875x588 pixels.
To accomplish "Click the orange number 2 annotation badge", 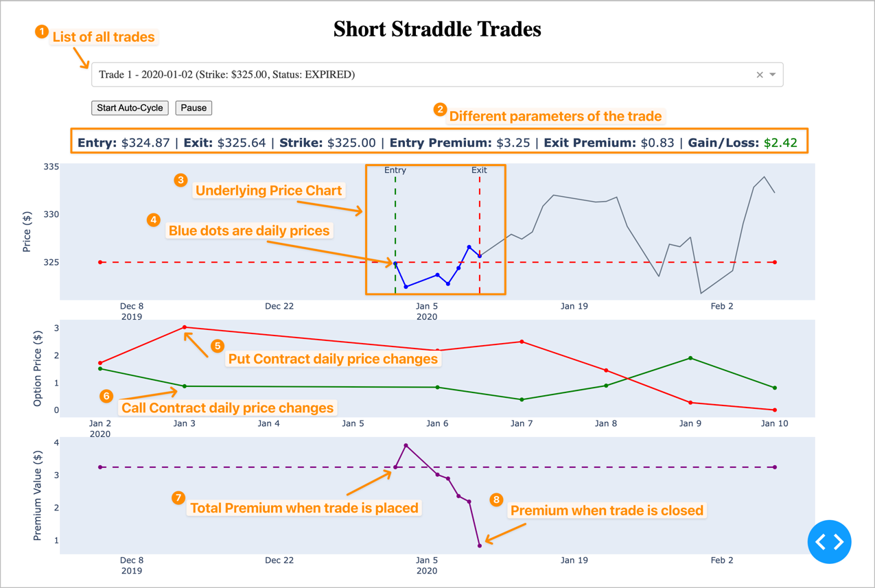I will point(440,110).
